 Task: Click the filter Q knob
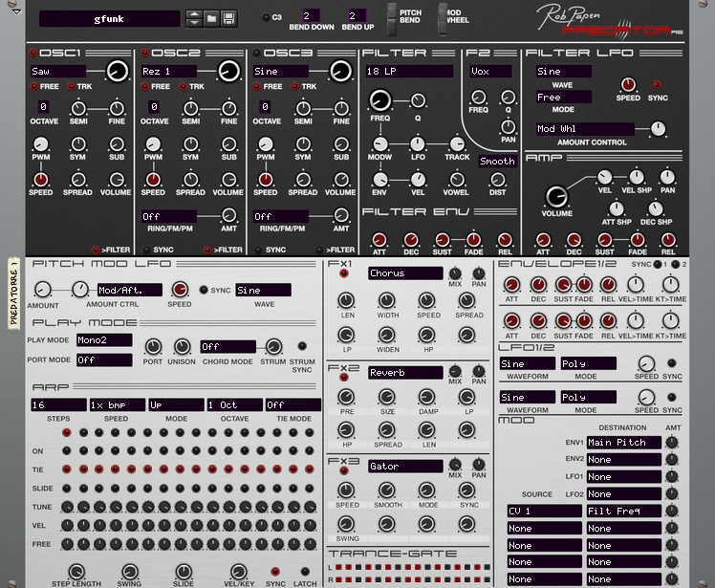pyautogui.click(x=418, y=100)
